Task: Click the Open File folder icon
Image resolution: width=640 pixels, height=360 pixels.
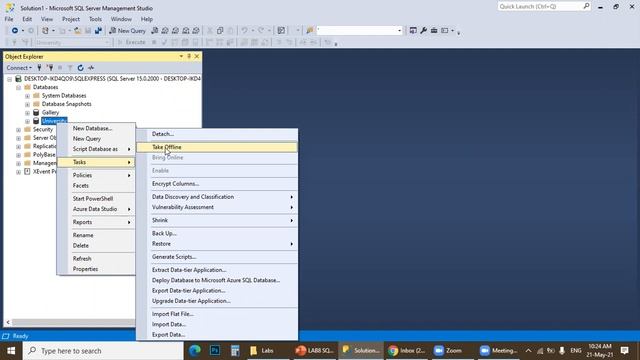Action: [x=78, y=31]
